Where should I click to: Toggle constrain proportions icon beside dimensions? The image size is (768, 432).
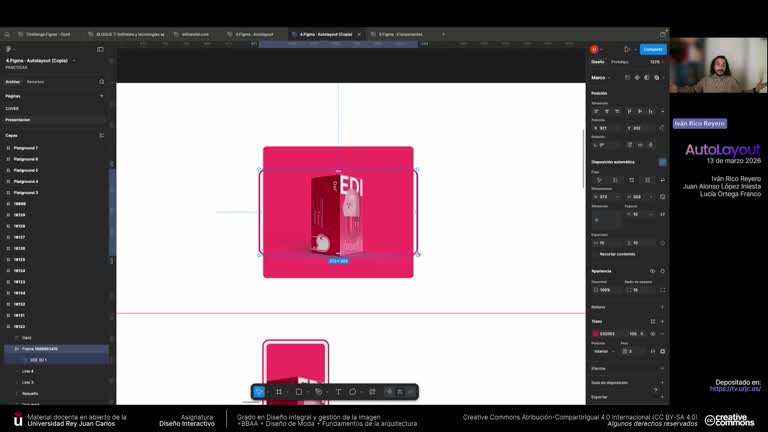pyautogui.click(x=663, y=197)
